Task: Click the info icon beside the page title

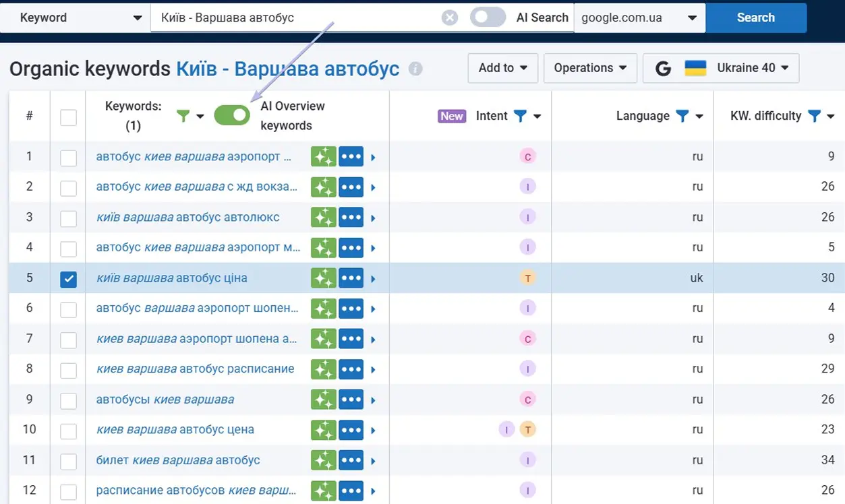Action: click(416, 69)
